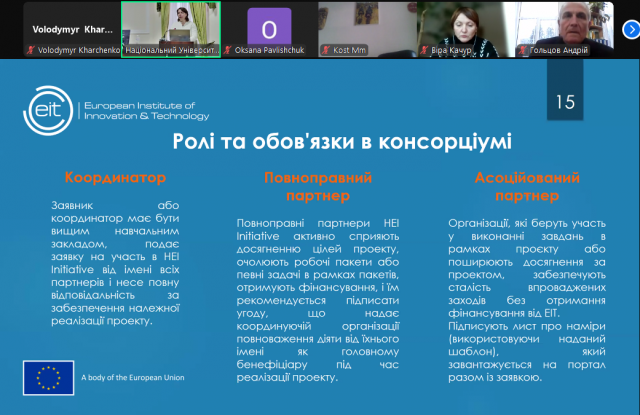This screenshot has height=415, width=640.
Task: Click 'A body of the European Union' text
Action: [x=133, y=377]
